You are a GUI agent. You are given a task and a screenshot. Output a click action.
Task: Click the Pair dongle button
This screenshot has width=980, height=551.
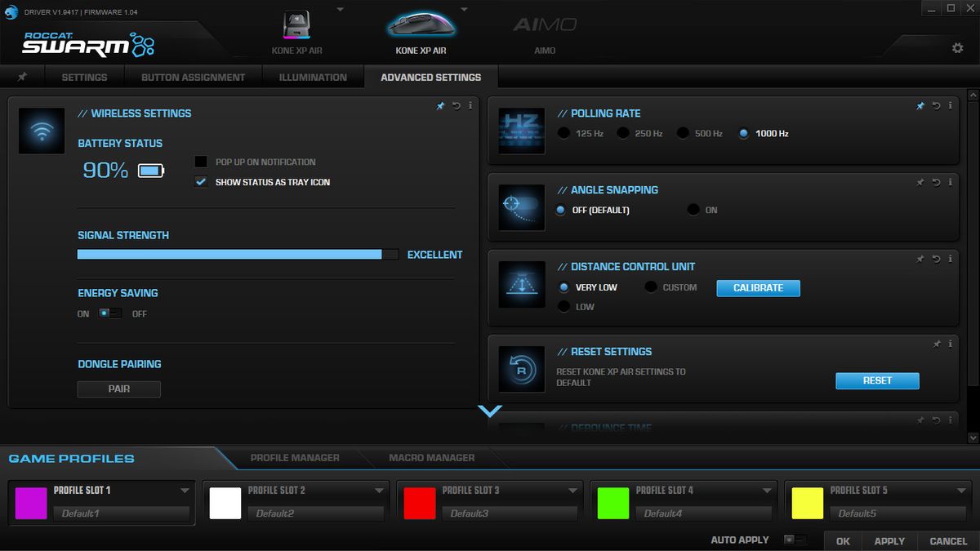119,389
